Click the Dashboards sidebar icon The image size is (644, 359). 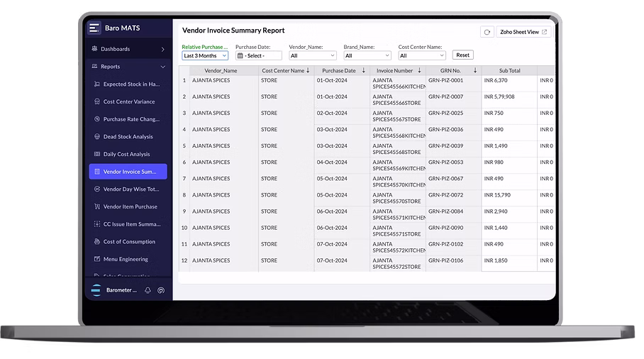click(94, 48)
